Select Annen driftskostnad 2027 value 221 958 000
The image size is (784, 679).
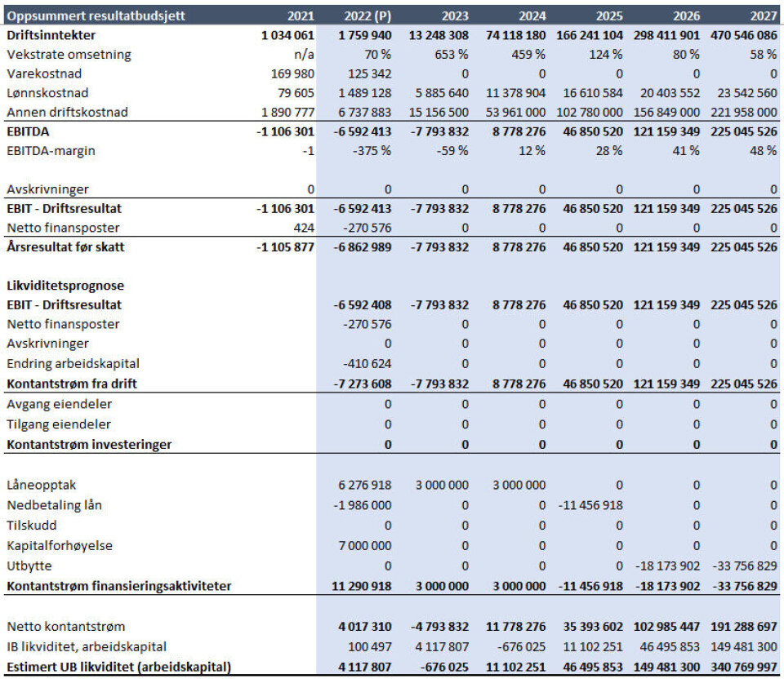pyautogui.click(x=738, y=112)
